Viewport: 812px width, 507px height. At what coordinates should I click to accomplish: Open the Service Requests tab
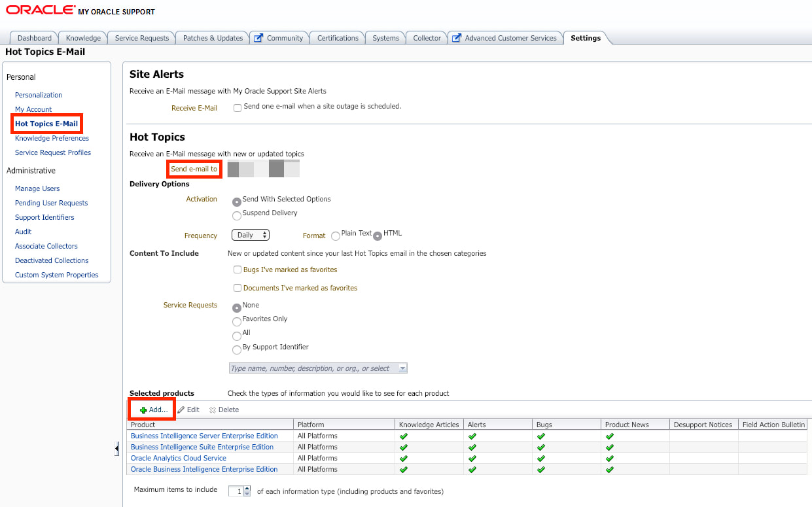[x=142, y=38]
